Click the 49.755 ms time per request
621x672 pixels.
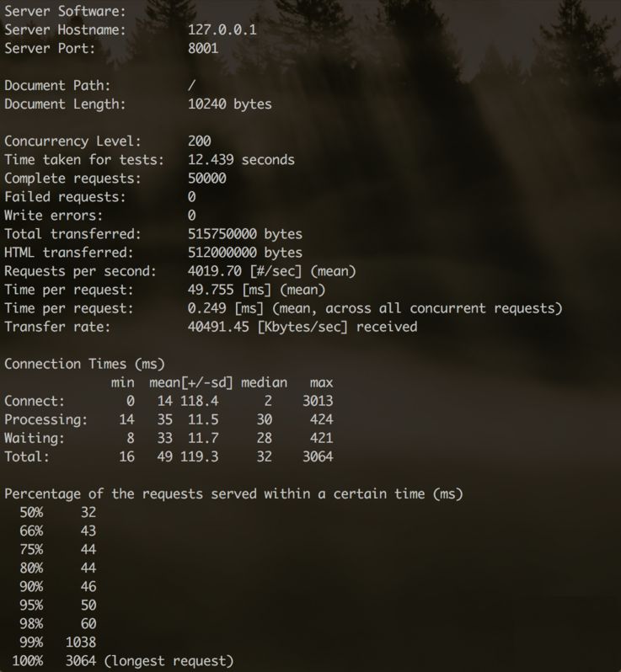click(211, 290)
